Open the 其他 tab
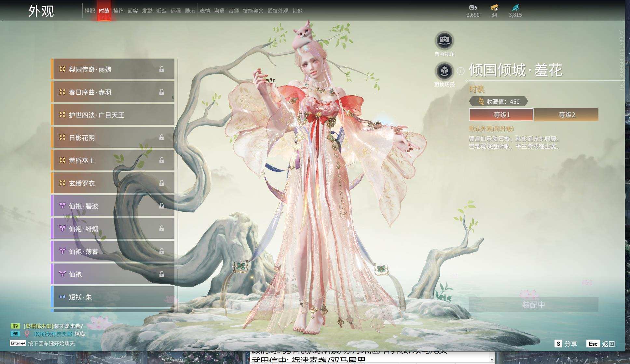 click(x=297, y=11)
